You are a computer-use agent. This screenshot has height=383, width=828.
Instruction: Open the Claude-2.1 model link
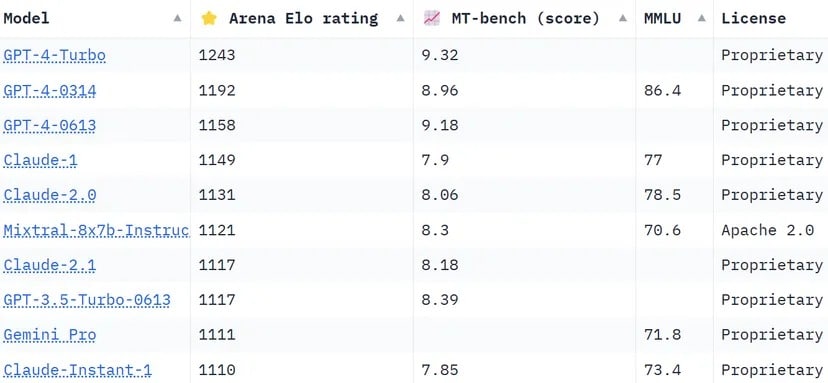pyautogui.click(x=50, y=265)
